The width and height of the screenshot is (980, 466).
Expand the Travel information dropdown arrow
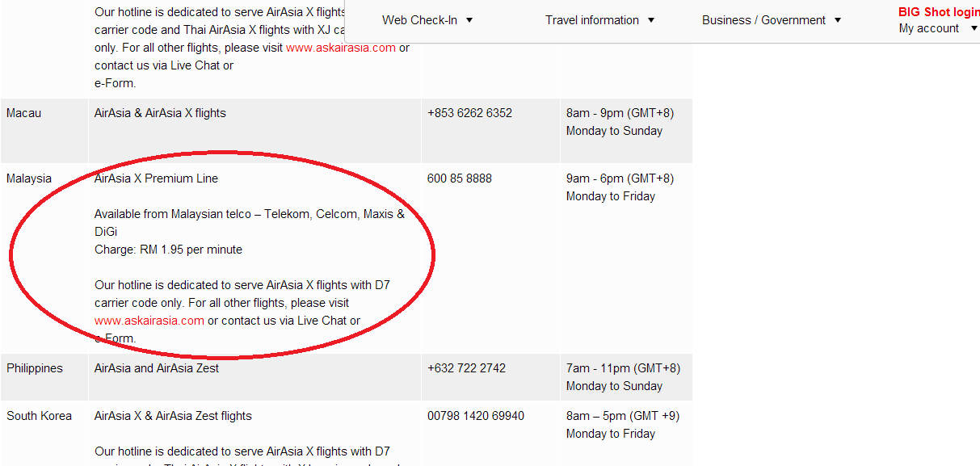(651, 20)
